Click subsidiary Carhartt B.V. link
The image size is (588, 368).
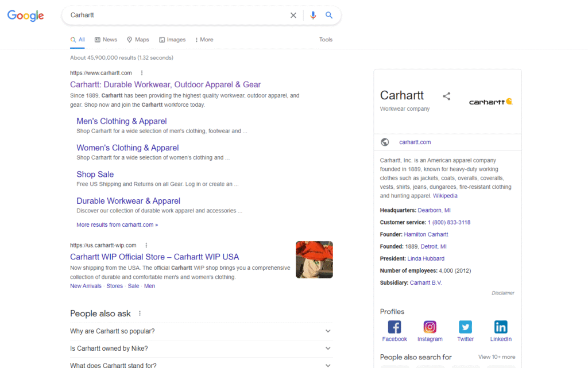[x=425, y=283]
